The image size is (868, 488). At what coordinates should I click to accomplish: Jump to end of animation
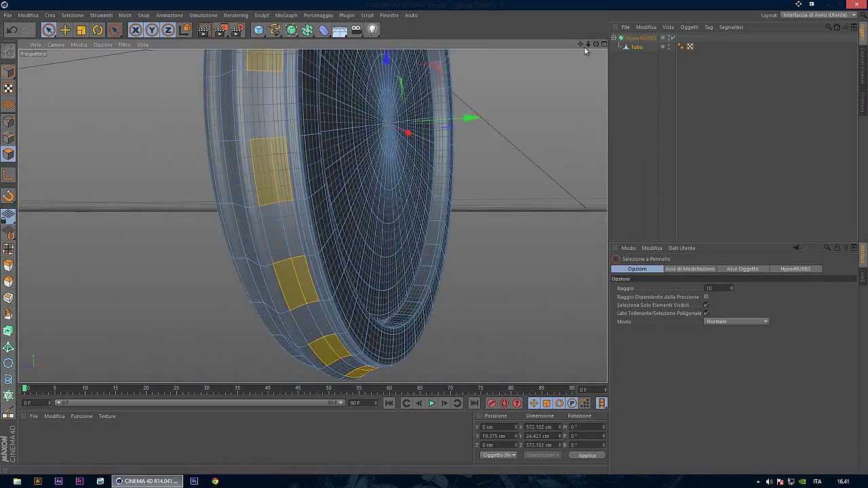tap(474, 403)
